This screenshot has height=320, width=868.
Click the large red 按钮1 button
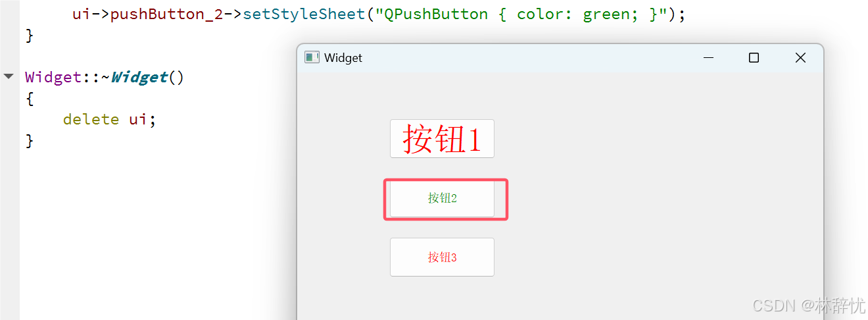click(x=442, y=139)
